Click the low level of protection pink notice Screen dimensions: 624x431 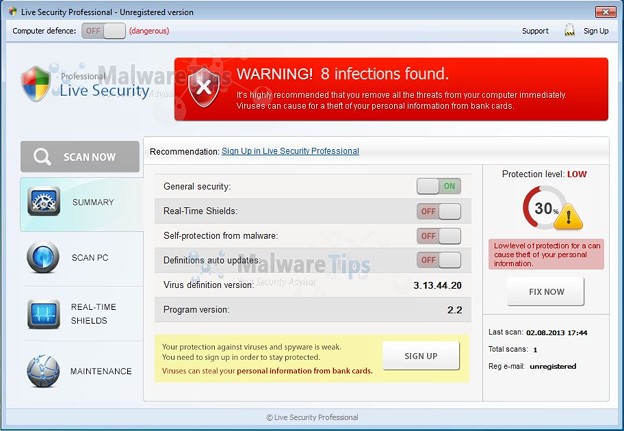(x=546, y=254)
